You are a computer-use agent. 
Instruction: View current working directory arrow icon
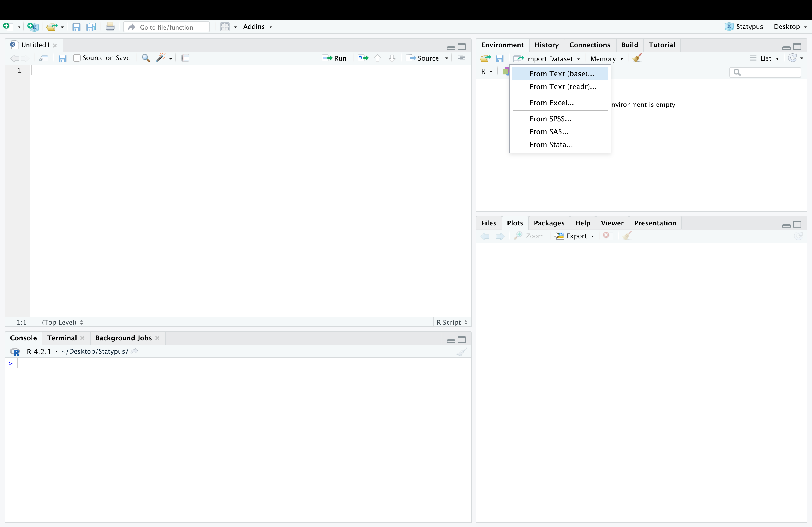click(x=135, y=351)
